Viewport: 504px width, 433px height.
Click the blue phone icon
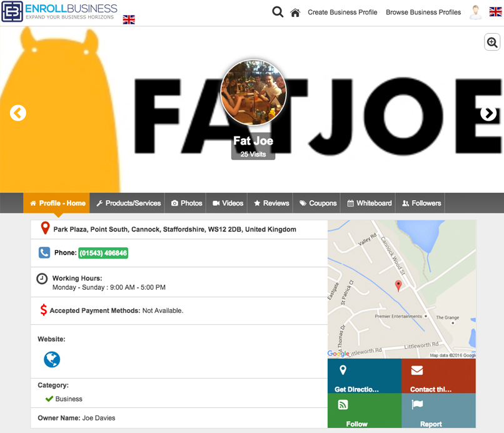pos(44,253)
